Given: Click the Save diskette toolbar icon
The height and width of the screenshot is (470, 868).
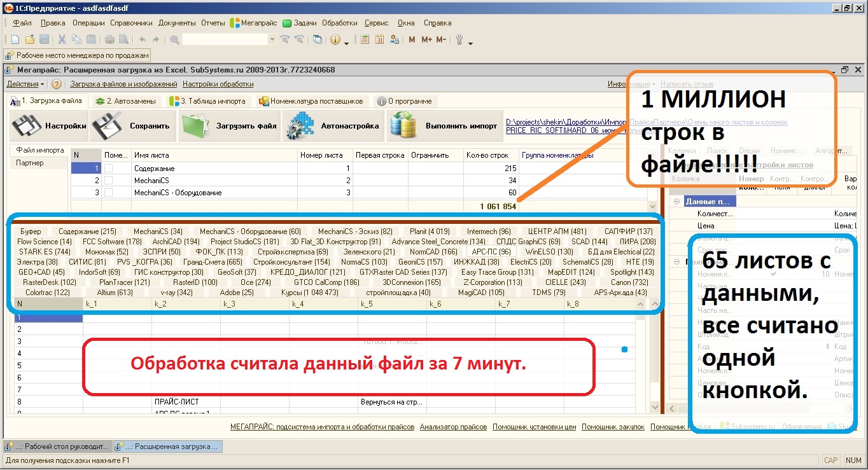Looking at the screenshot, I should click(45, 39).
